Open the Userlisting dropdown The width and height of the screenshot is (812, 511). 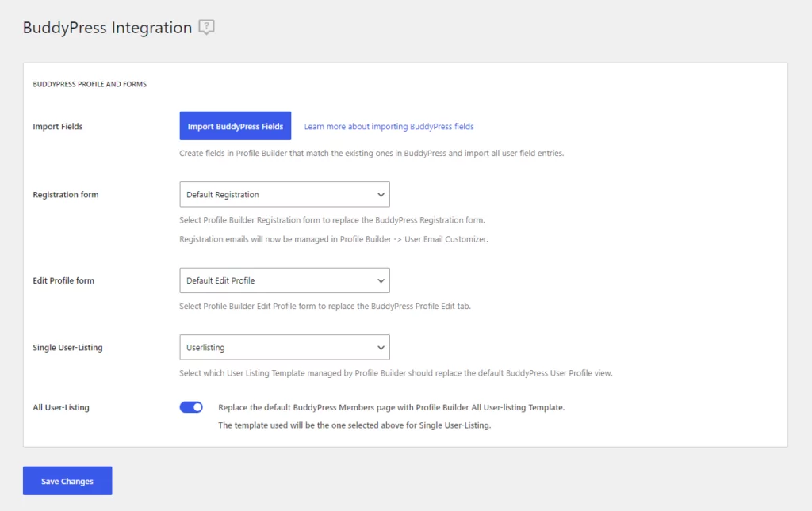(x=285, y=347)
